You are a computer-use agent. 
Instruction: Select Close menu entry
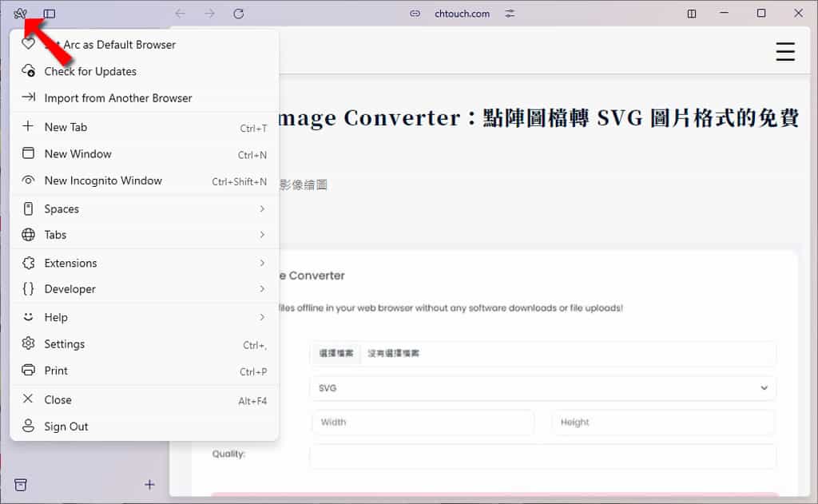point(145,399)
